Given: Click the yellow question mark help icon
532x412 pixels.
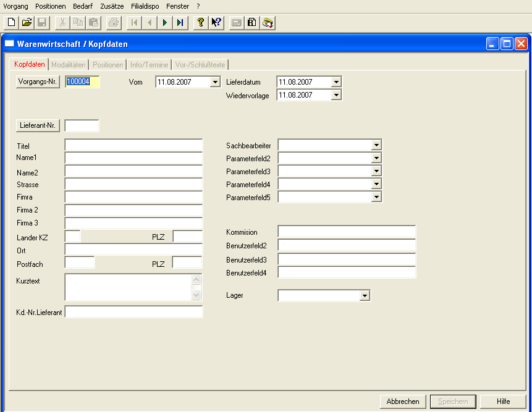Looking at the screenshot, I should [200, 23].
